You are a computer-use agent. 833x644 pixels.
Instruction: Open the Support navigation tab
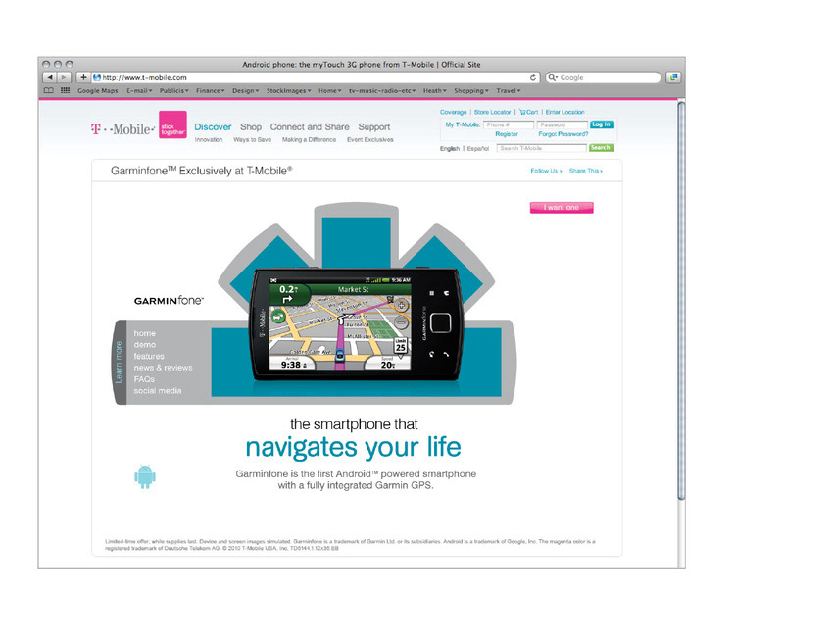coord(374,127)
